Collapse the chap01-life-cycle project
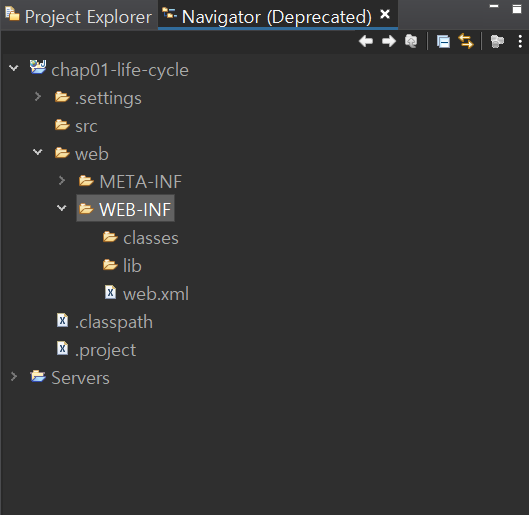The height and width of the screenshot is (515, 529). (13, 68)
